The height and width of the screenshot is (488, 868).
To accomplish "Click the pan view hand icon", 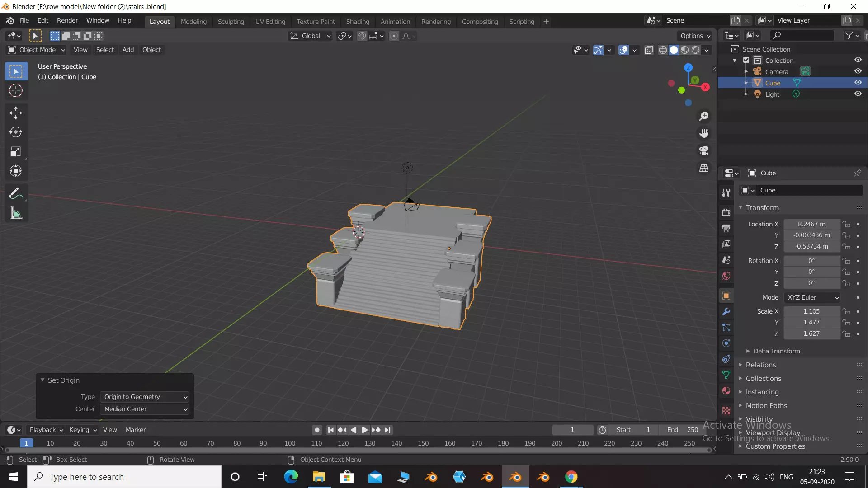I will (704, 133).
